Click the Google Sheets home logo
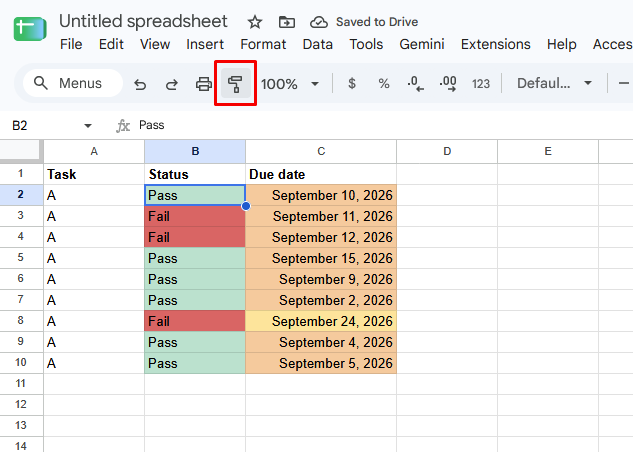Screen dimensions: 633x452 [x=30, y=29]
